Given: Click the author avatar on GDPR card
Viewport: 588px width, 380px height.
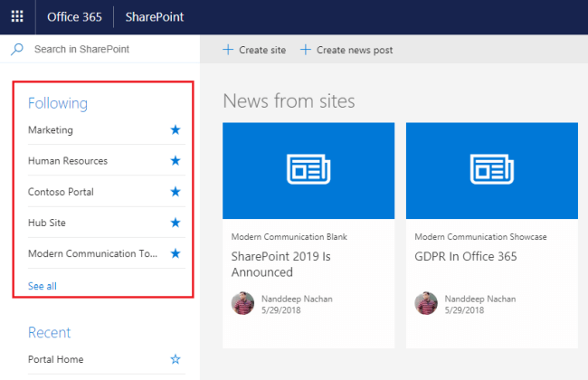Looking at the screenshot, I should [426, 303].
